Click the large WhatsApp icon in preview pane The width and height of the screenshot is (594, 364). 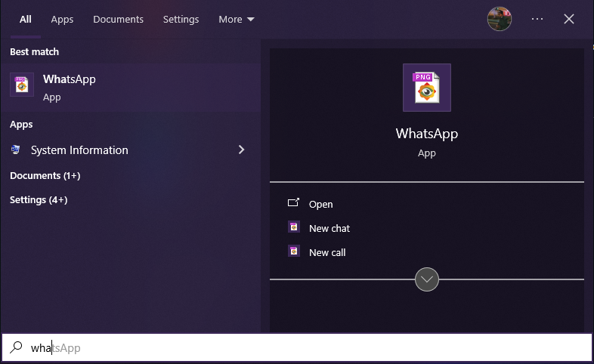point(426,88)
